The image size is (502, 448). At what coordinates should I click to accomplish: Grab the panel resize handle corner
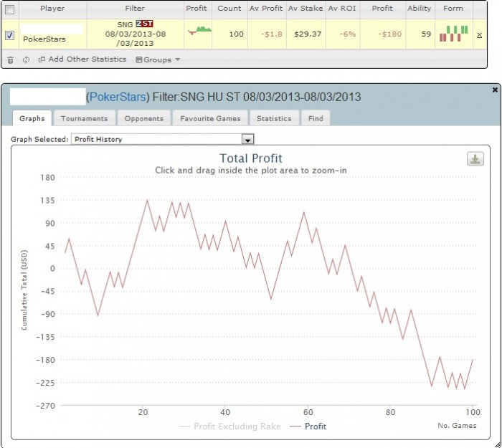click(x=498, y=444)
